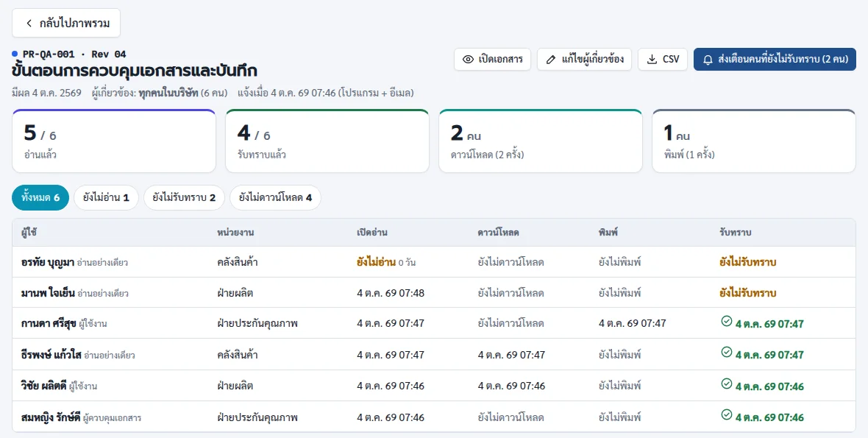Open the document with เปิดเอกสาร

(493, 59)
